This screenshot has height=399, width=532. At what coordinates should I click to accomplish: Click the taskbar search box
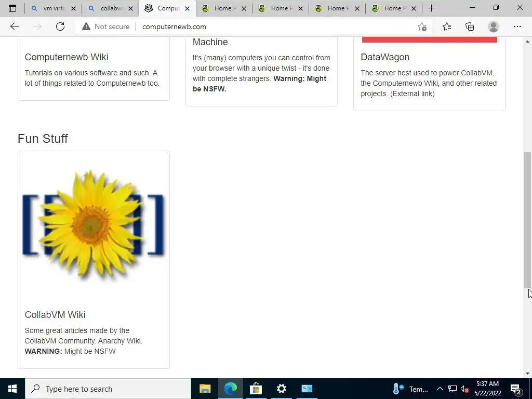(x=108, y=389)
